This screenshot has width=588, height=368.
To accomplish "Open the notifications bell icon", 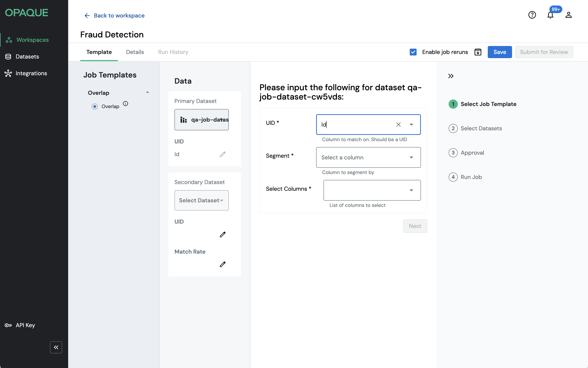I will coord(550,15).
